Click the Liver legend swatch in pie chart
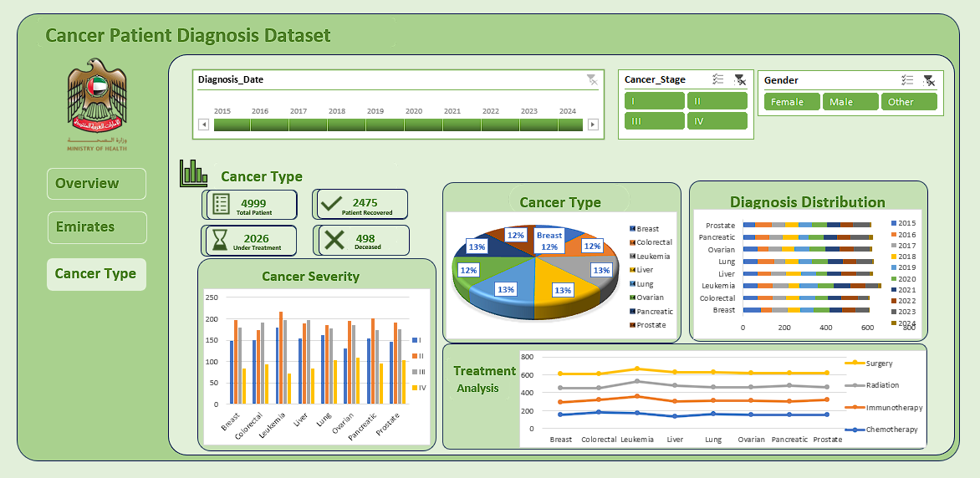This screenshot has height=478, width=980. click(x=632, y=270)
